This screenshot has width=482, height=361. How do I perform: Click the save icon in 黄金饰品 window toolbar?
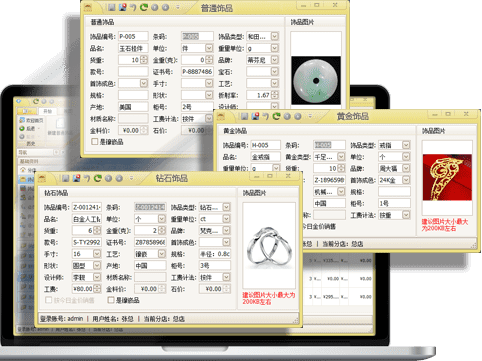click(245, 116)
